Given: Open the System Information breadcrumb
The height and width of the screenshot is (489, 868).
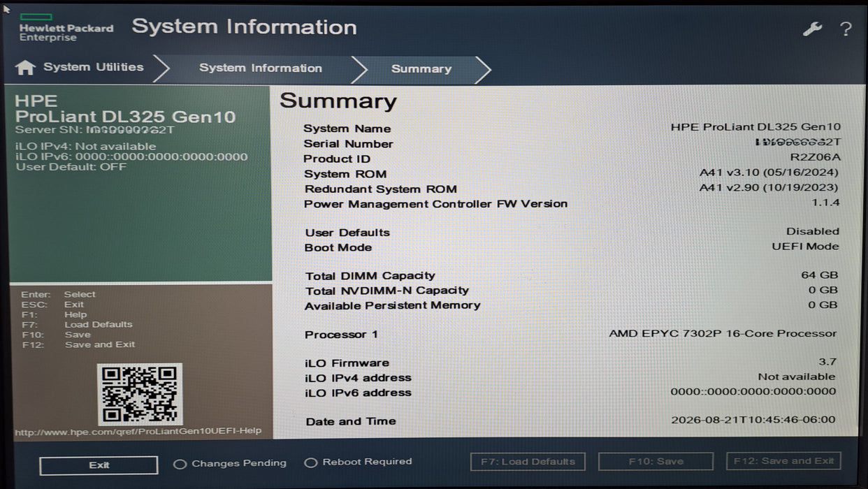Looking at the screenshot, I should click(x=261, y=68).
